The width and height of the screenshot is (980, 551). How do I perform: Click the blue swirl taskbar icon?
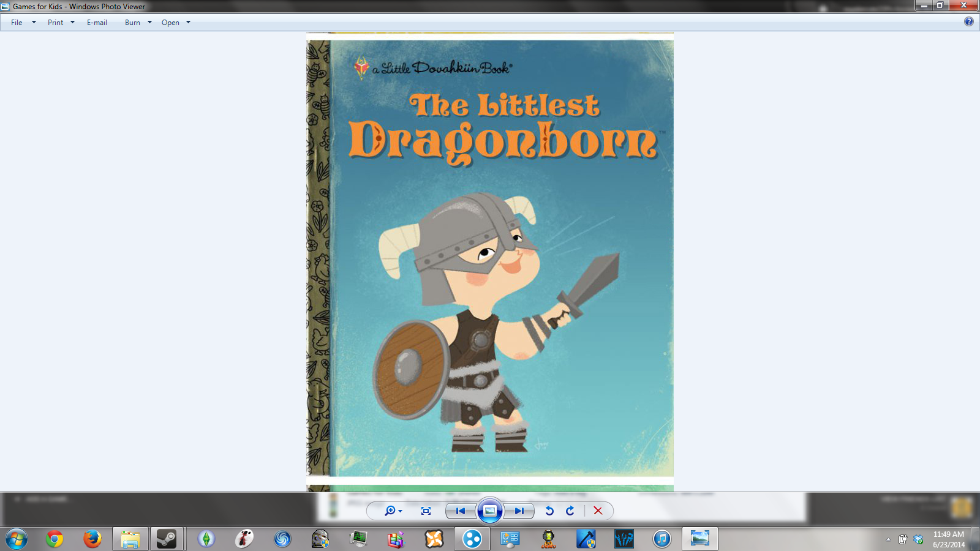pos(282,539)
